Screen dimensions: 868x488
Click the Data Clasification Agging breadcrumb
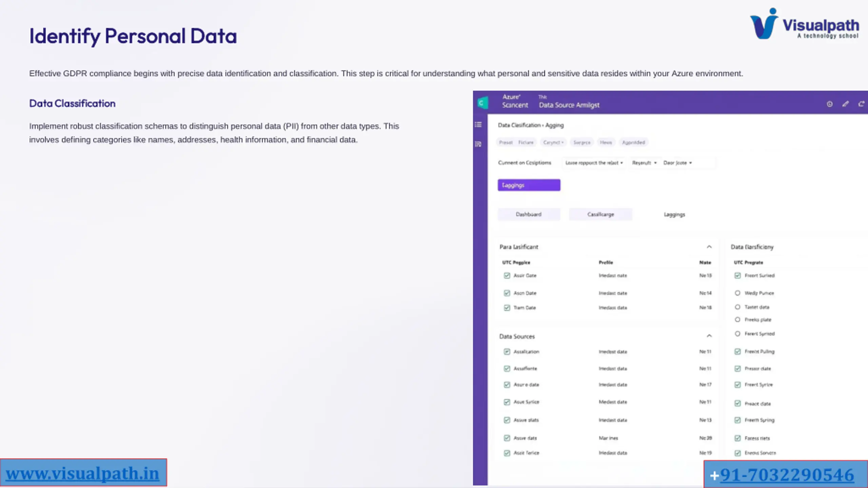[531, 125]
